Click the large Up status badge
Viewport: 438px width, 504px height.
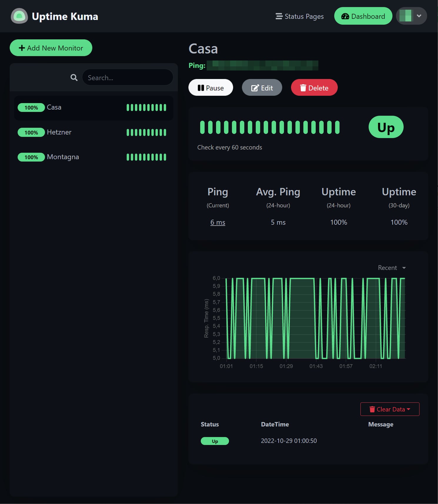(x=386, y=127)
